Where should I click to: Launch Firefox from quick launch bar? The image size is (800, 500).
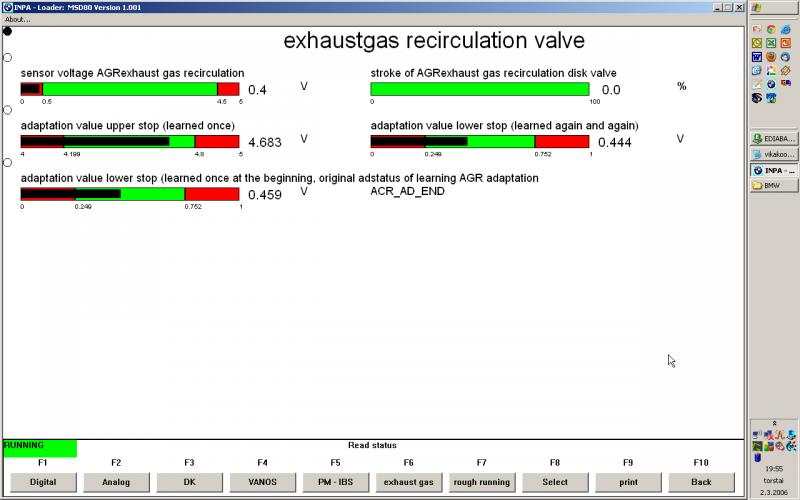(x=771, y=57)
